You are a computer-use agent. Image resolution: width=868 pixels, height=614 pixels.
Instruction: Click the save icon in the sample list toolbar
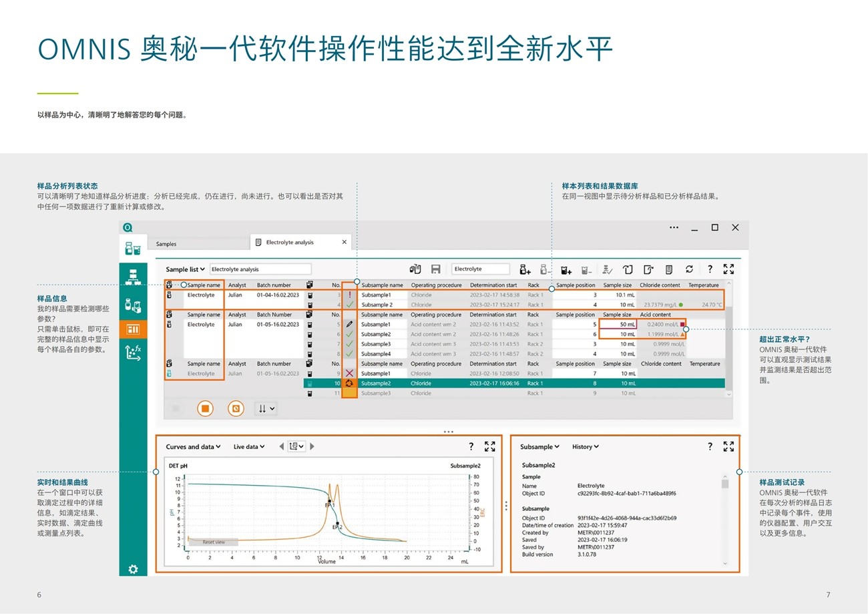[435, 269]
